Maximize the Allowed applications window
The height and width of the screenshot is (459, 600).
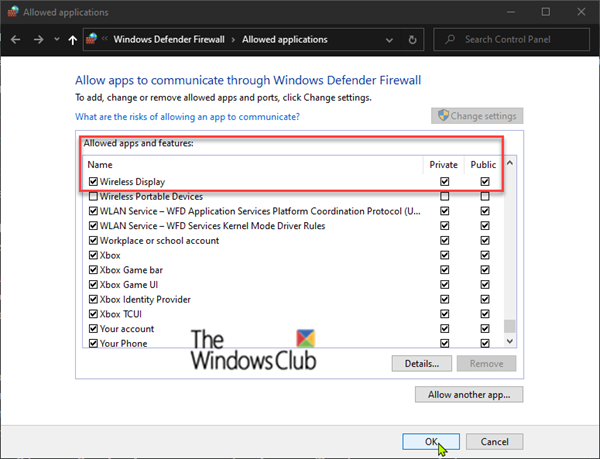[546, 12]
